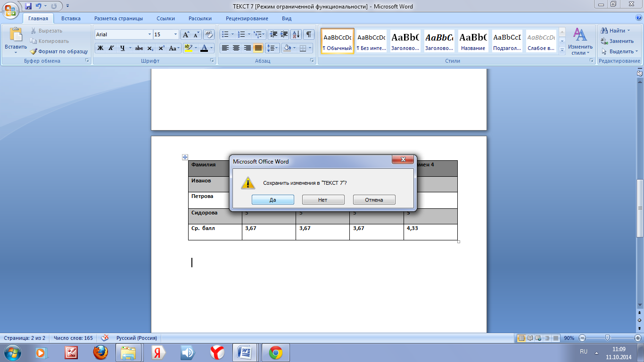This screenshot has width=644, height=362.
Task: Select the Обычный style thumbnail
Action: coord(338,41)
